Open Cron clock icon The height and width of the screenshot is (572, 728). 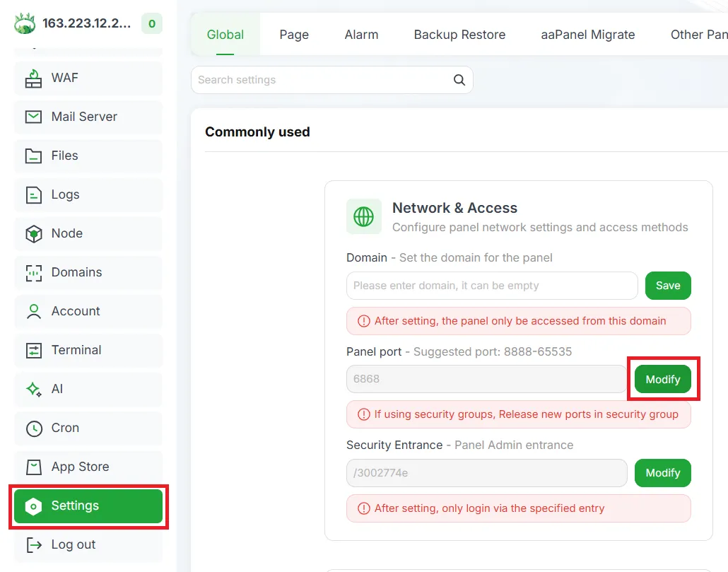(34, 428)
